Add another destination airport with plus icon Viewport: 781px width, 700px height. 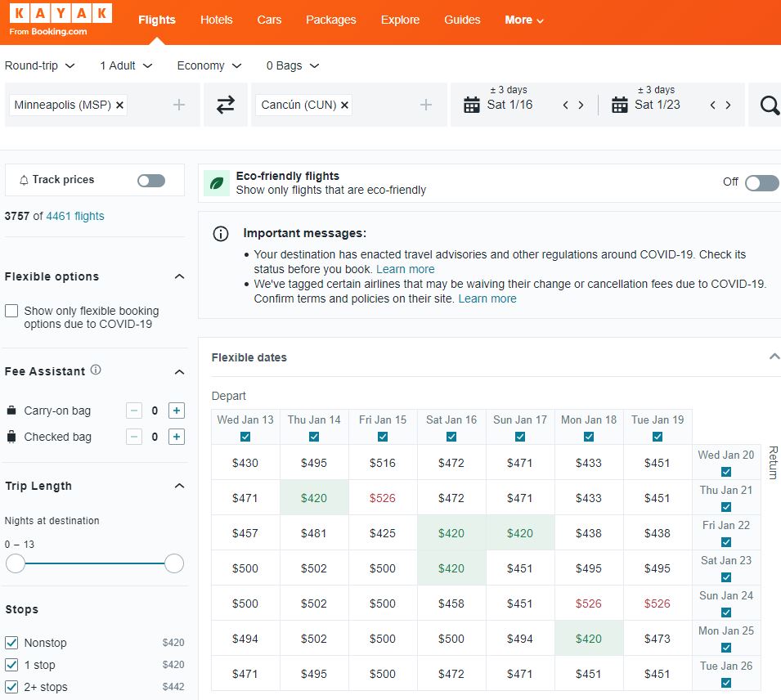[x=426, y=105]
